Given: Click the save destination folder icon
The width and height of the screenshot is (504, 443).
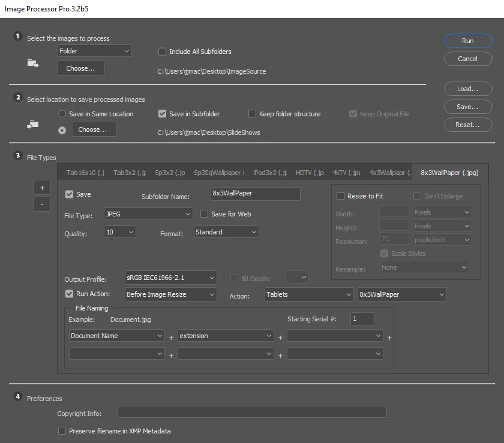Looking at the screenshot, I should 33,124.
